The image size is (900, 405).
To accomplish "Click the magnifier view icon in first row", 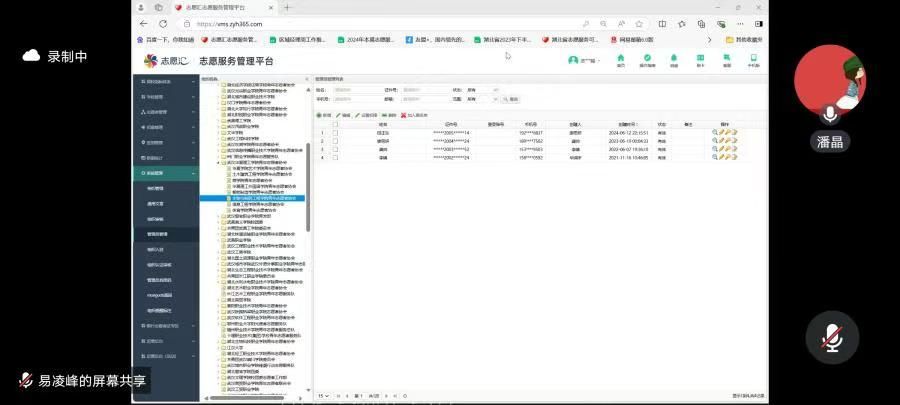I will click(x=715, y=132).
